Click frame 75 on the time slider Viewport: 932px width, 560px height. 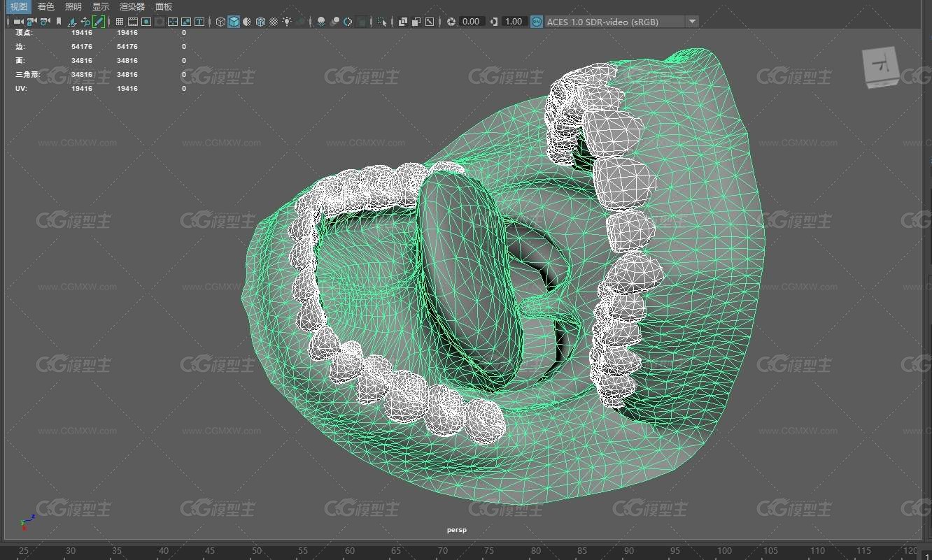pos(489,551)
